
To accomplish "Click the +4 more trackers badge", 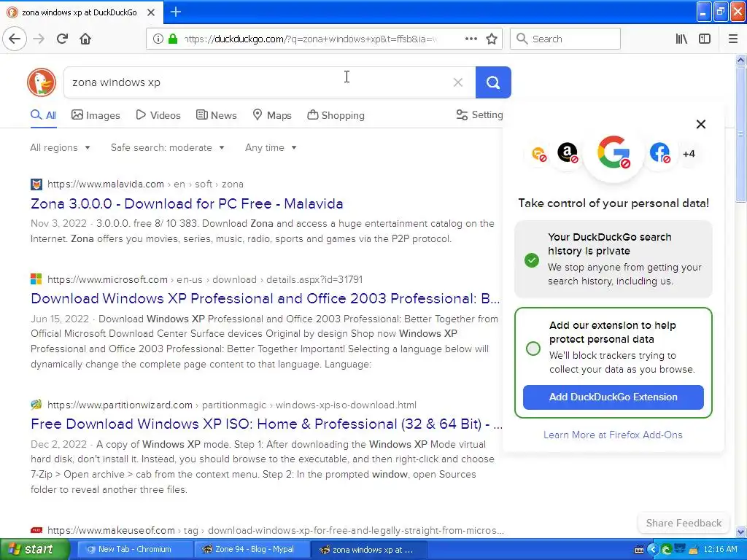I will [x=689, y=154].
